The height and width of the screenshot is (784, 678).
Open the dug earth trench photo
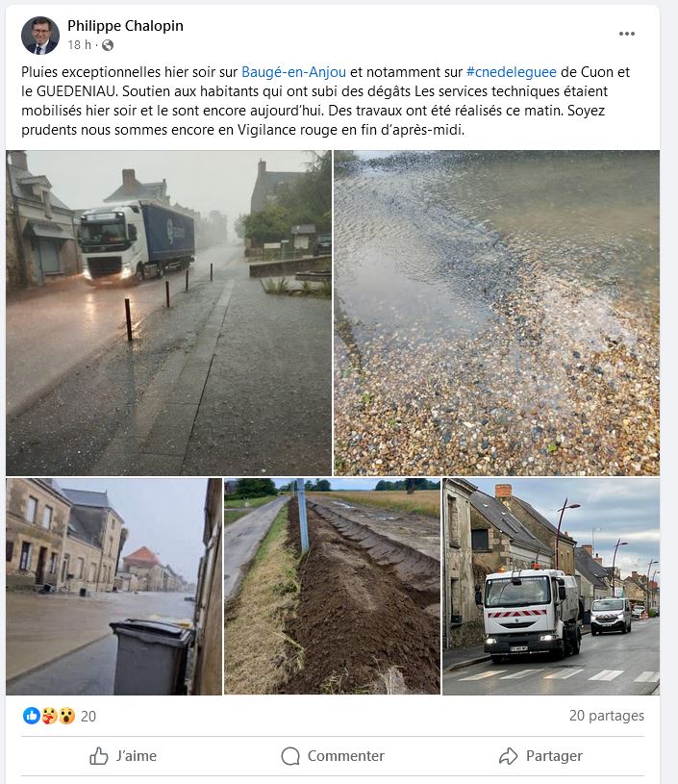pos(332,587)
